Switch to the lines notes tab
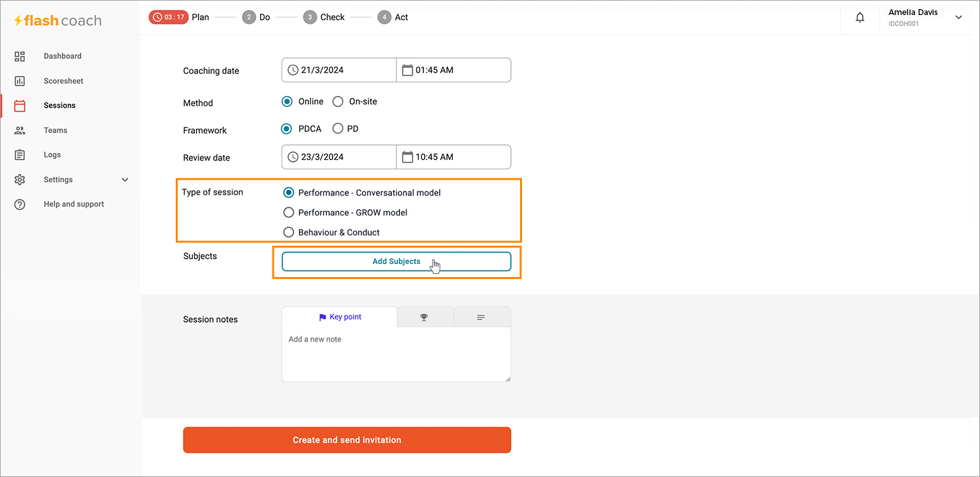The width and height of the screenshot is (980, 477). 482,317
